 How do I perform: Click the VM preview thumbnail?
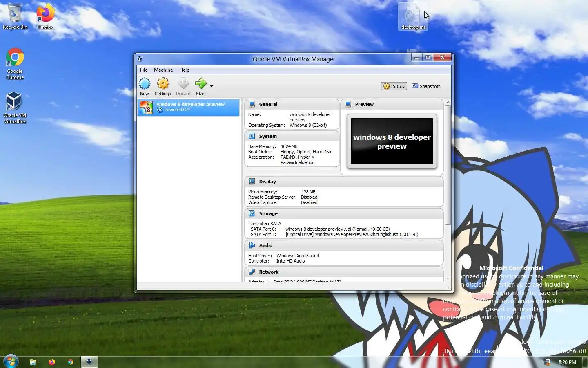[392, 141]
